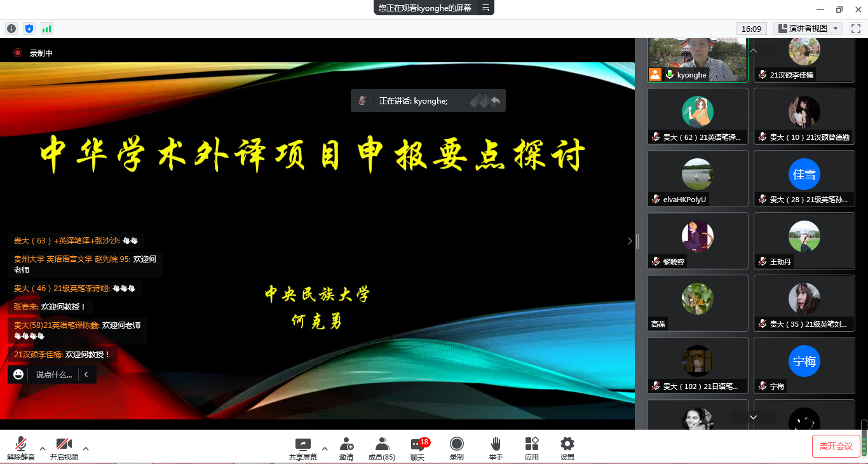Screen dimensions: 868x464
Task: Click muted microphone icon in speaker bar
Action: click(362, 100)
